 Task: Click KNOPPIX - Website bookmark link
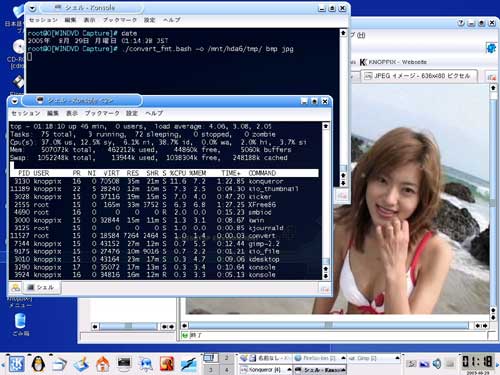coord(394,62)
